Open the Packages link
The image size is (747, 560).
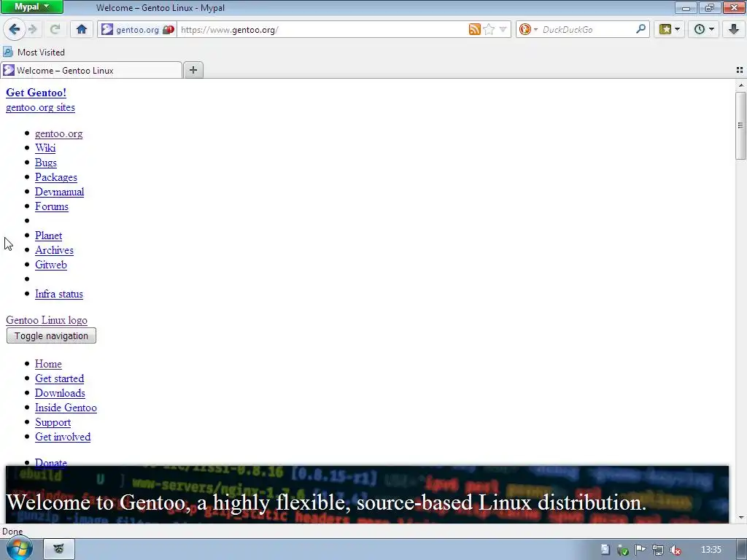55,178
